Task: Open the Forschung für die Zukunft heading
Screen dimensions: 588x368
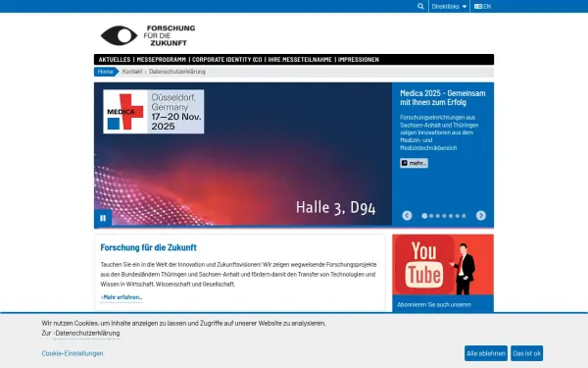Action: tap(149, 247)
